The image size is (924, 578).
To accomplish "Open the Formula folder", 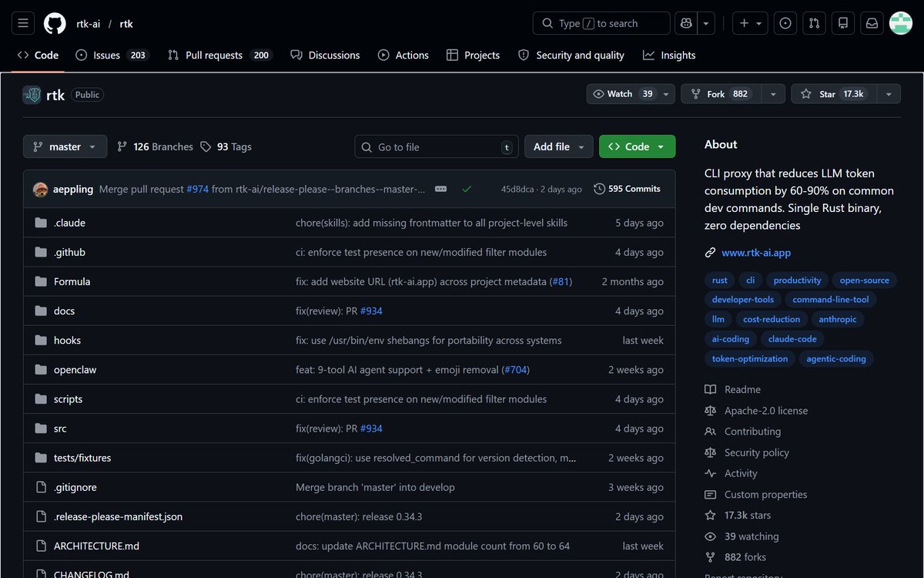I will [x=72, y=281].
